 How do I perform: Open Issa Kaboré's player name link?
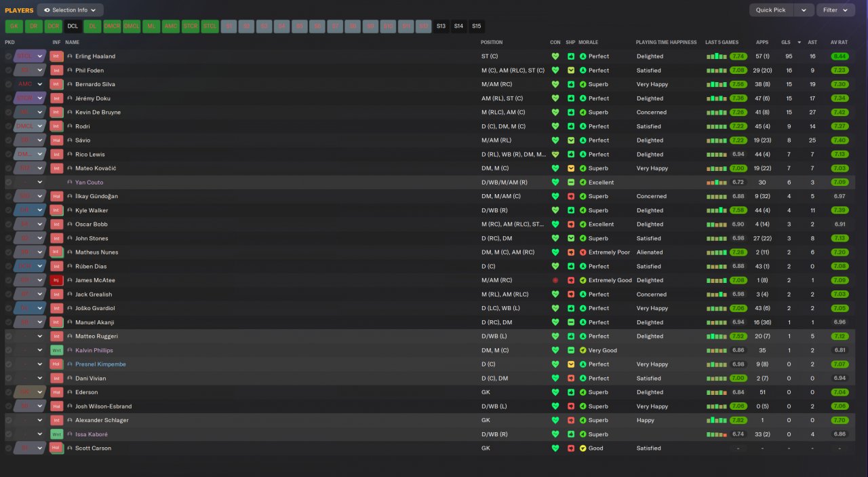tap(92, 434)
